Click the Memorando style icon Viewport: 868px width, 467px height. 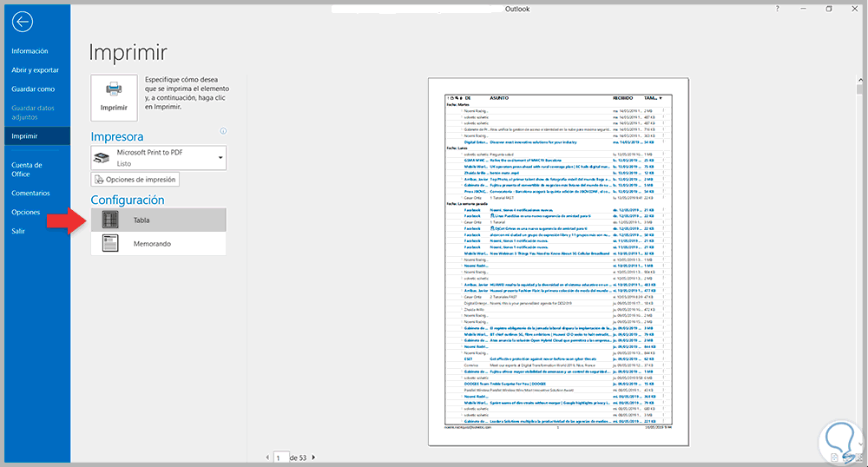pos(110,243)
